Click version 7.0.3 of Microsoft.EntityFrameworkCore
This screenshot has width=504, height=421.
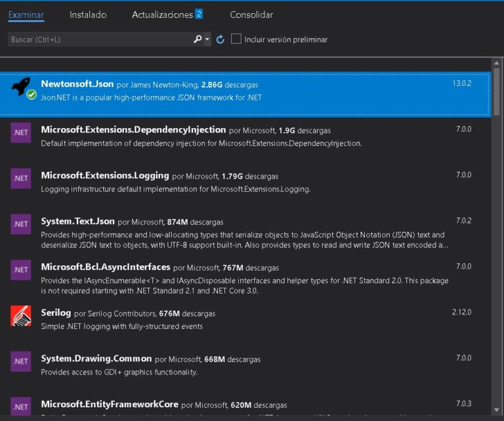pos(464,403)
